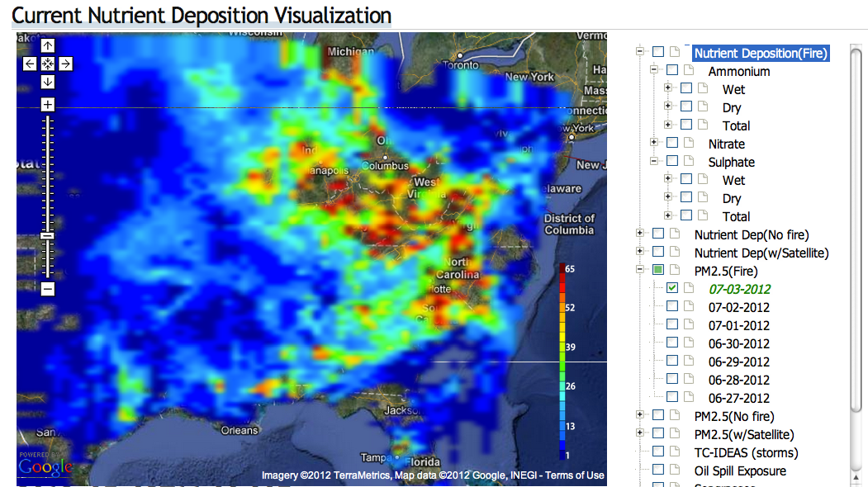Click the page icon beside Sulphate

click(689, 160)
